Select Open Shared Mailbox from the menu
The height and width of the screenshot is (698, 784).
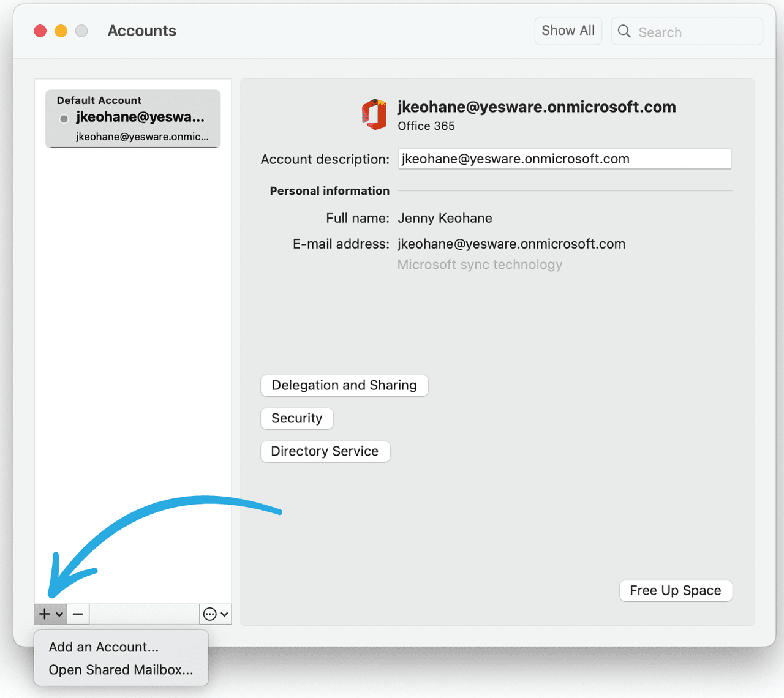tap(120, 669)
